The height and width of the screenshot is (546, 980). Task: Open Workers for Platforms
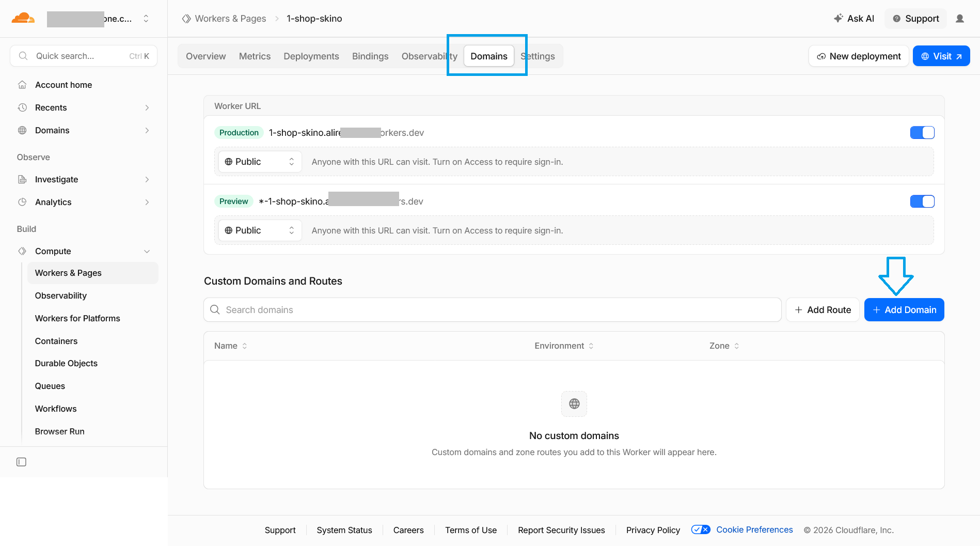tap(77, 318)
